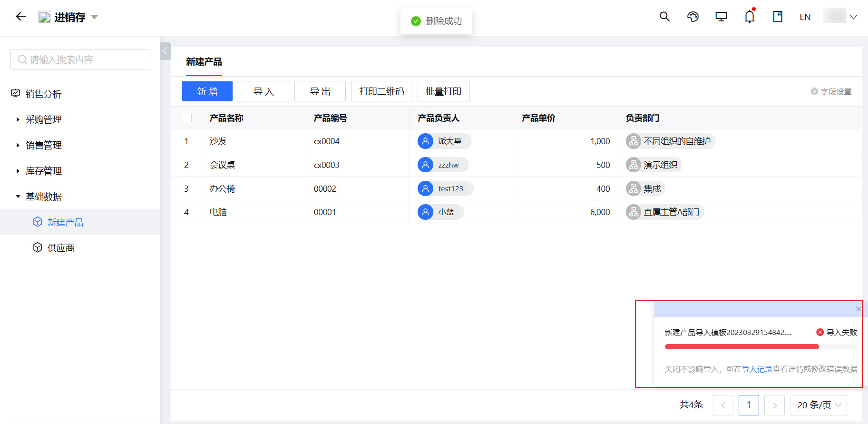Click the test123 user avatar icon
The image size is (868, 424).
tap(425, 188)
